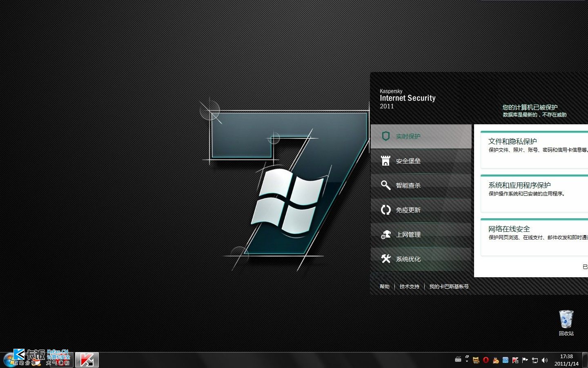Open 我的卡巴斯基帐号 account link
The height and width of the screenshot is (368, 588).
(x=449, y=287)
